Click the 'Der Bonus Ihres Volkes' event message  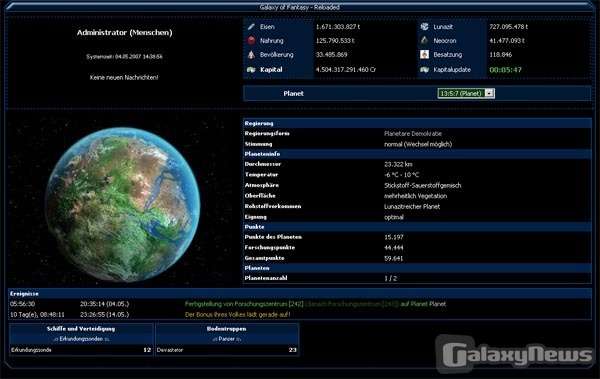pyautogui.click(x=238, y=315)
